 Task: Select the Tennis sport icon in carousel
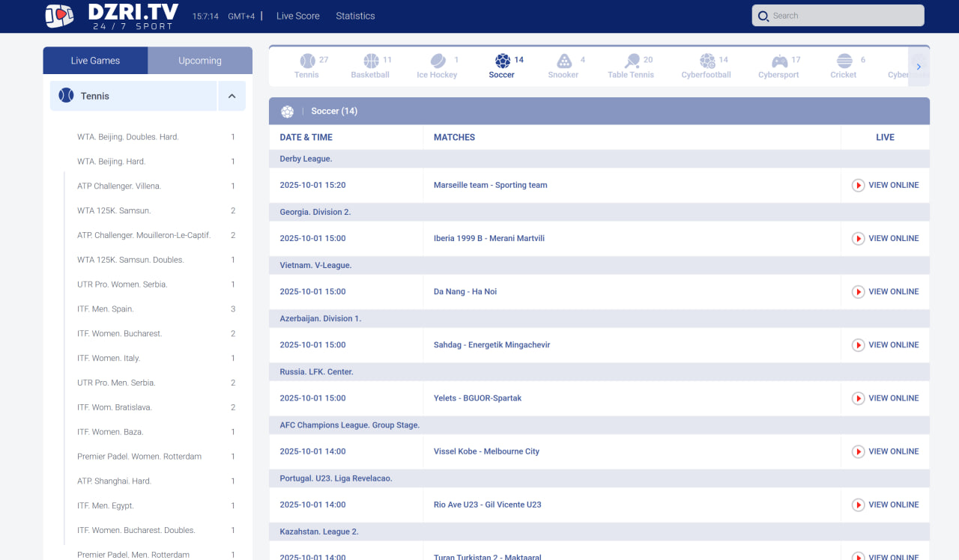pos(307,61)
